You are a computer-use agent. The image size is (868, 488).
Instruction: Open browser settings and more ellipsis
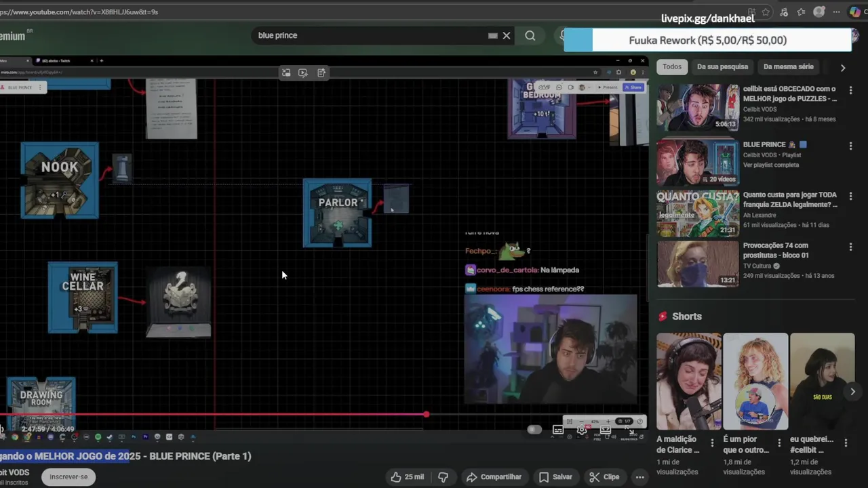[837, 12]
